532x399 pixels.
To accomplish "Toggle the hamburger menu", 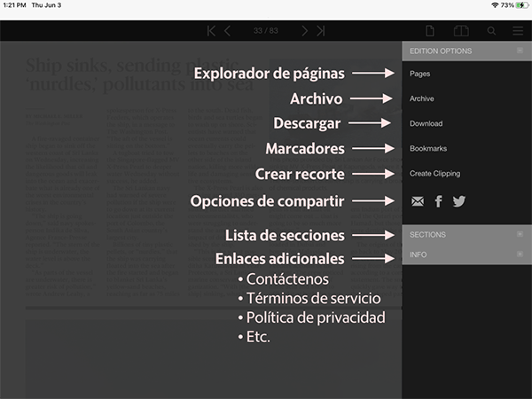I will click(518, 31).
